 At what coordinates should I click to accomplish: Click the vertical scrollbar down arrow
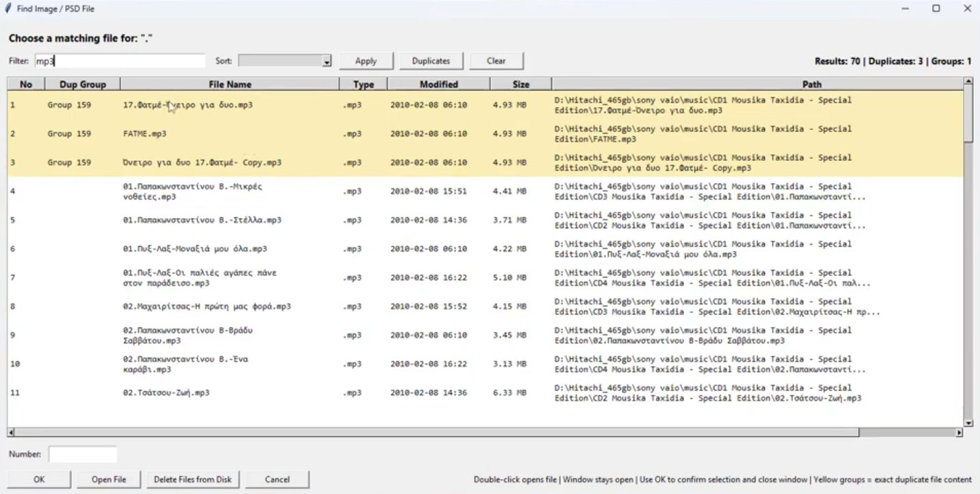tap(968, 423)
